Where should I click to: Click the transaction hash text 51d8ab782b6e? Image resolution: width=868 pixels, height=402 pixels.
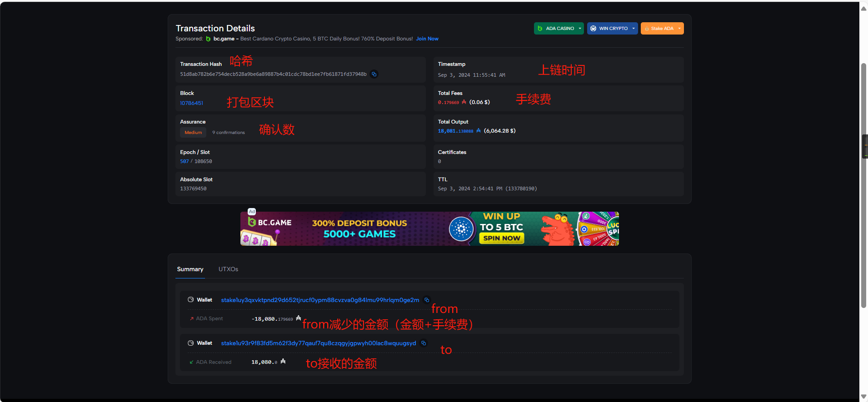273,74
